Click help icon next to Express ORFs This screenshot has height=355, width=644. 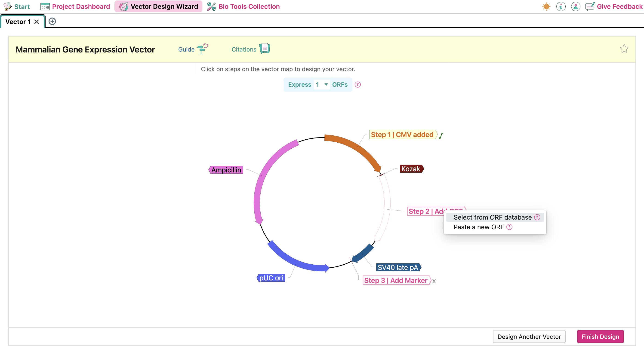pos(358,85)
